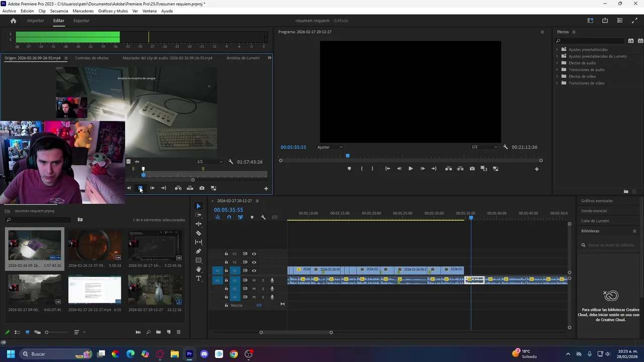Open the button editor plus in Program monitor
Viewport: 644px width, 362px height.
pyautogui.click(x=536, y=169)
